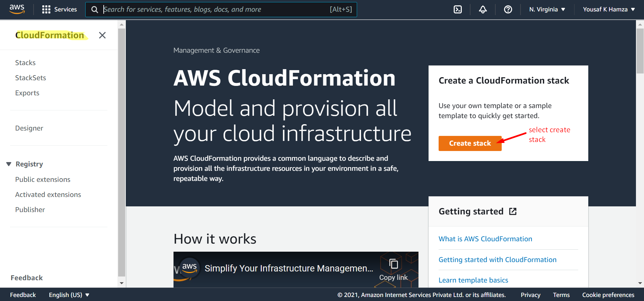
Task: Open Designer in the sidebar
Action: tap(29, 128)
